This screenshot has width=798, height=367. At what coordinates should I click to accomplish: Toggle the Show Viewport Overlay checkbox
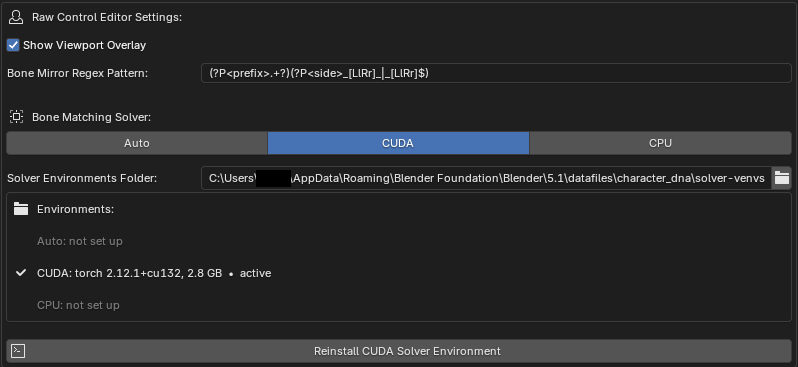point(13,45)
